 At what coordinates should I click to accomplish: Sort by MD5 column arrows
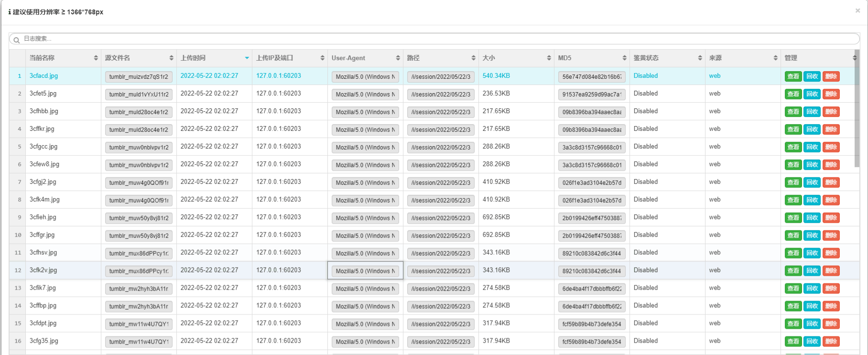(624, 58)
